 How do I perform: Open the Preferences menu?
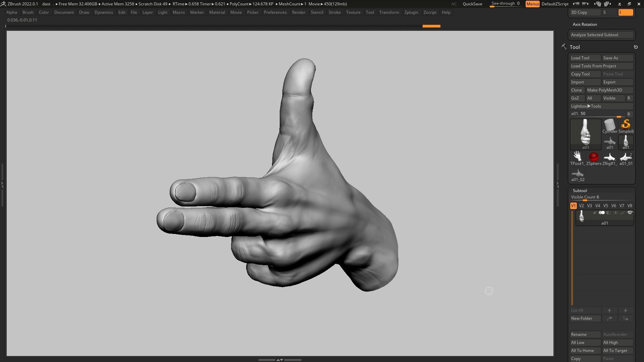click(x=275, y=12)
